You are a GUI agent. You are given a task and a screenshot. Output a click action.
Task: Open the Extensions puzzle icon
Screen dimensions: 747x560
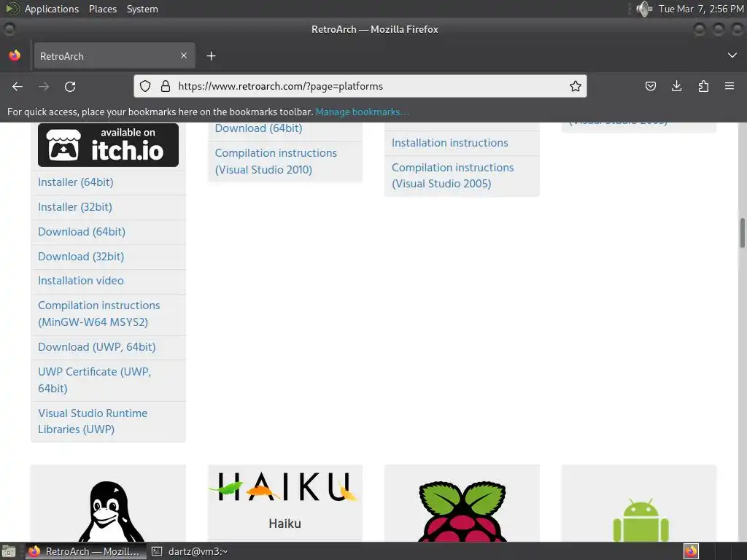point(703,86)
